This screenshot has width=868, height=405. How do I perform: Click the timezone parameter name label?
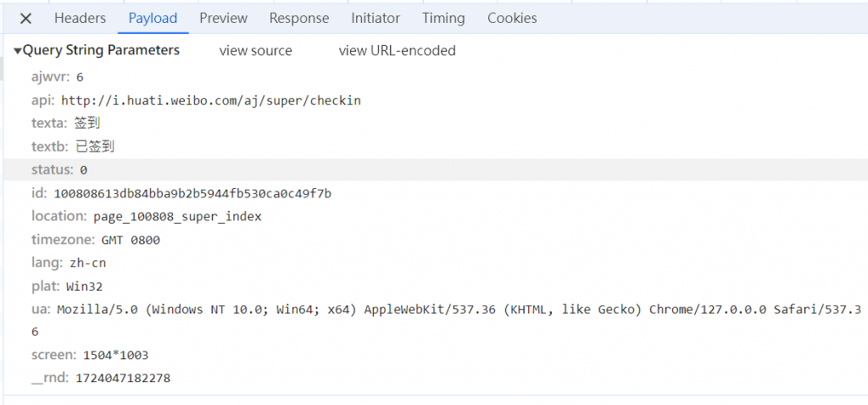(64, 240)
